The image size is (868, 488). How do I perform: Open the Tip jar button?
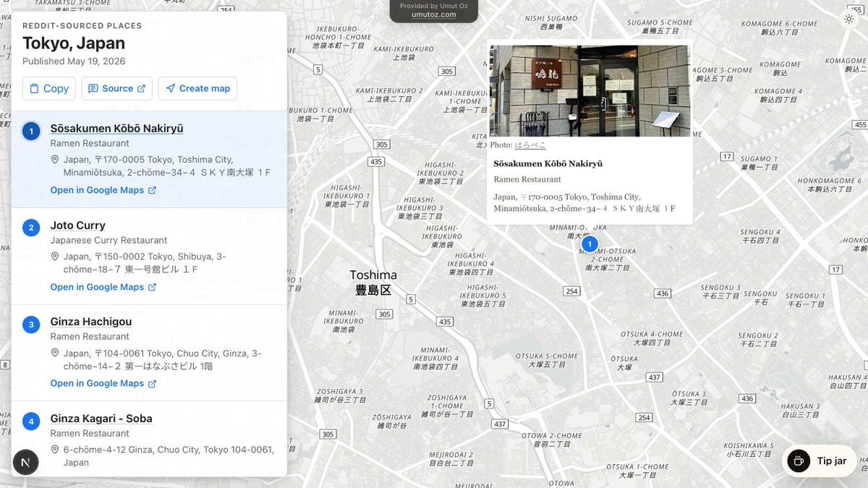pyautogui.click(x=819, y=461)
